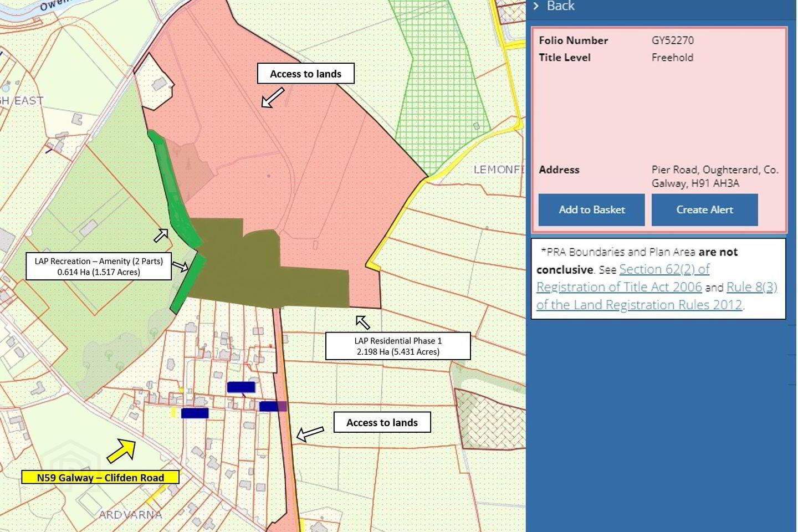The width and height of the screenshot is (798, 532).
Task: Click arrow right of LAP Recreation label
Action: [181, 267]
